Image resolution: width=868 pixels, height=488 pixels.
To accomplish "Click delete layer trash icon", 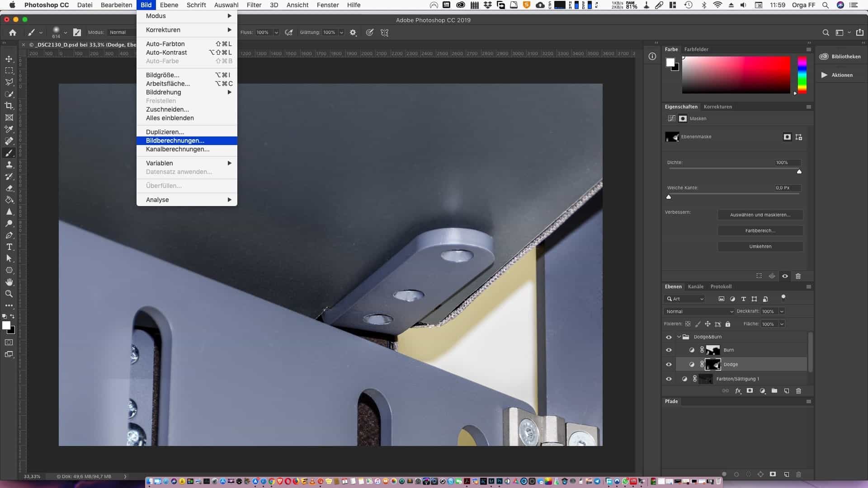I will coord(798,391).
